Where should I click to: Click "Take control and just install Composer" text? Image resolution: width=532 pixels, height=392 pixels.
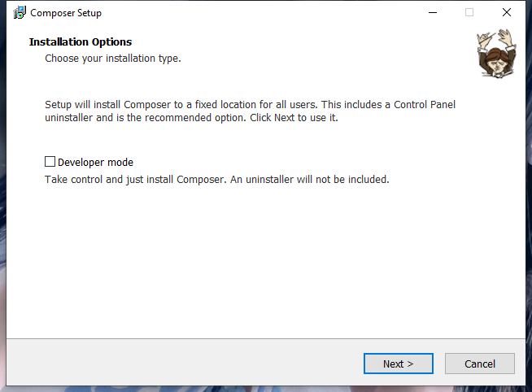point(135,179)
